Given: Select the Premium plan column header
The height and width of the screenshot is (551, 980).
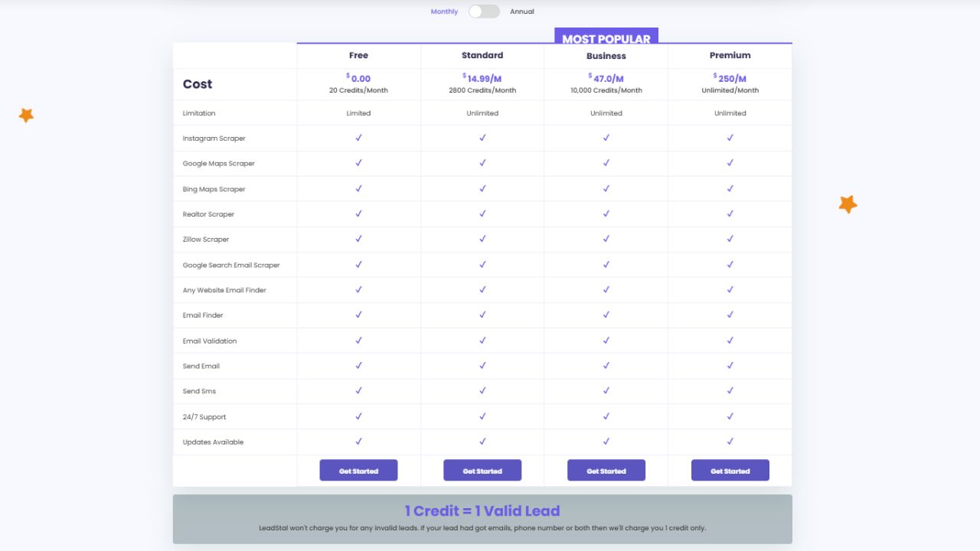Looking at the screenshot, I should point(730,55).
